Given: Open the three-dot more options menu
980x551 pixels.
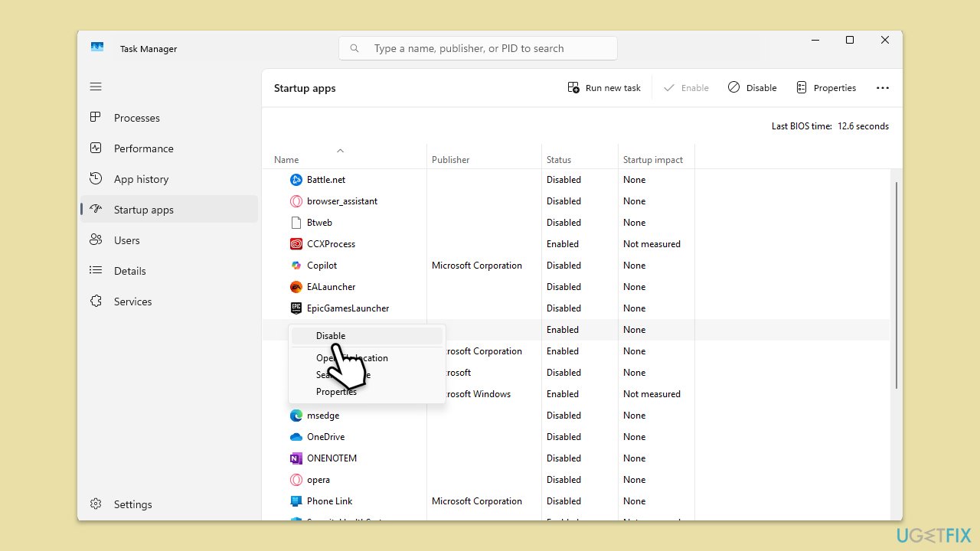Looking at the screenshot, I should pos(883,88).
